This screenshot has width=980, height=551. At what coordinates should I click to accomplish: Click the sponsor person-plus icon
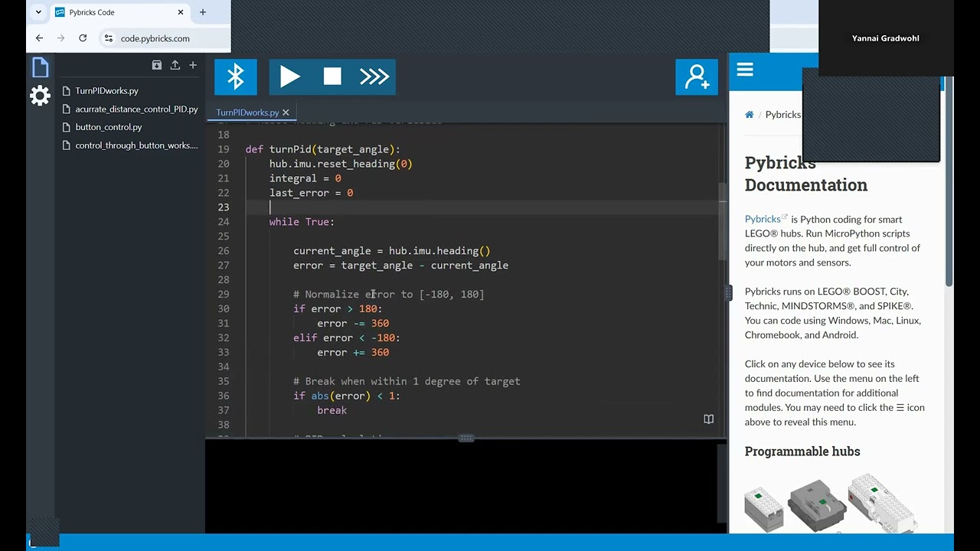697,77
